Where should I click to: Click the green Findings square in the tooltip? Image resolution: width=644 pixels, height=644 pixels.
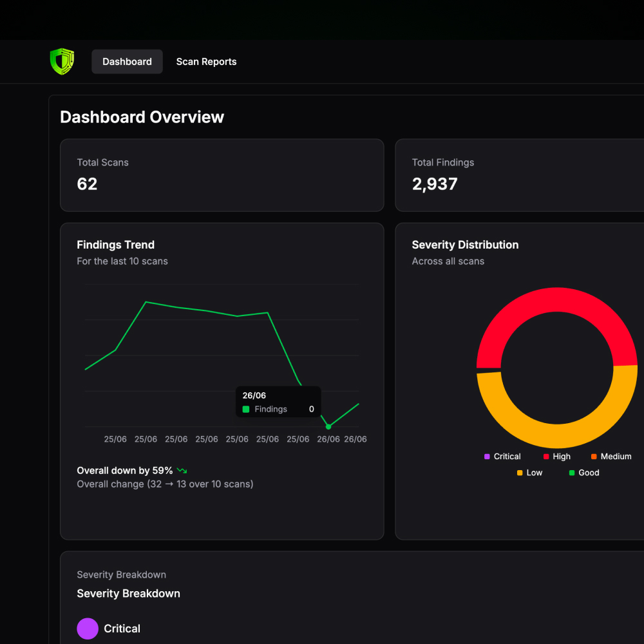[x=245, y=409]
